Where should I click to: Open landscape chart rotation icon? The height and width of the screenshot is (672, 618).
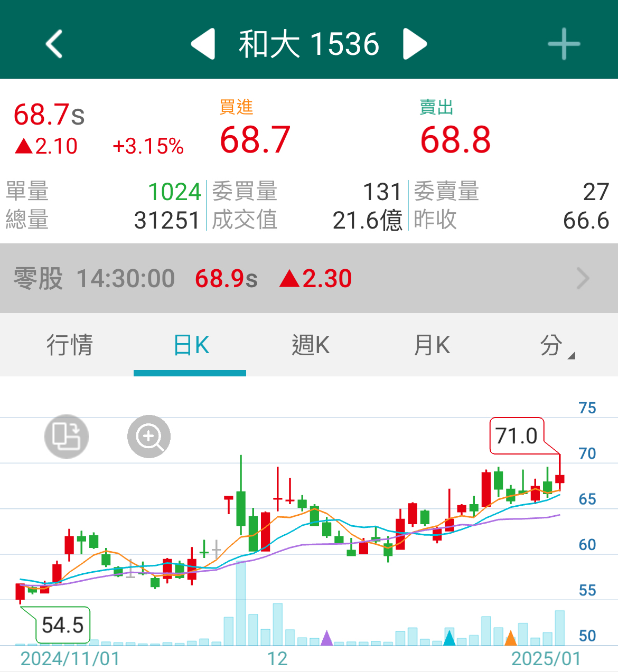click(66, 436)
